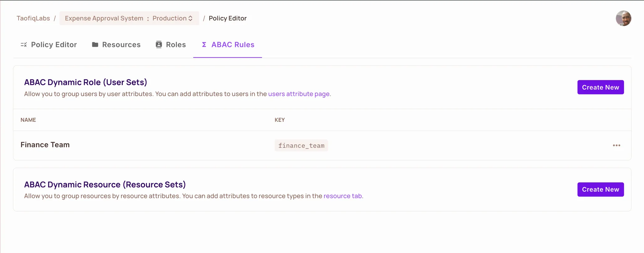Open the users attribute page link
The height and width of the screenshot is (253, 644).
(299, 94)
